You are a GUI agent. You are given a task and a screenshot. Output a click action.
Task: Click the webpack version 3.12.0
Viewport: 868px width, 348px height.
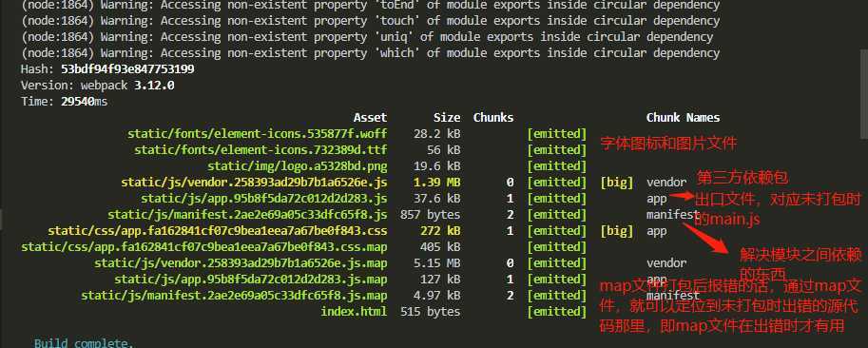[x=154, y=86]
